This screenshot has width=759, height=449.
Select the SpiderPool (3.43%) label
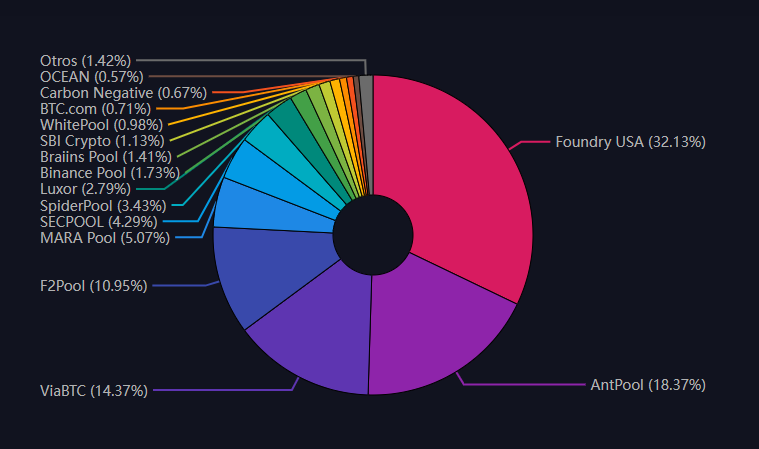105,205
